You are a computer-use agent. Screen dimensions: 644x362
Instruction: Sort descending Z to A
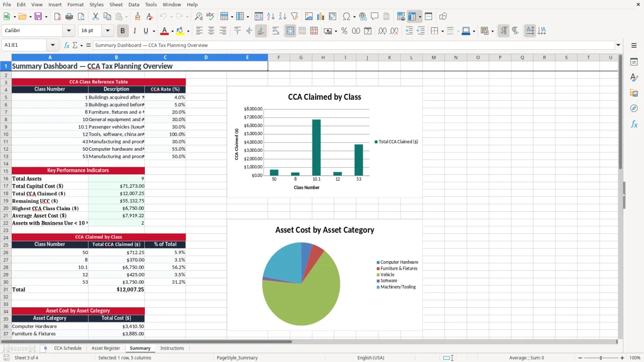click(x=283, y=17)
